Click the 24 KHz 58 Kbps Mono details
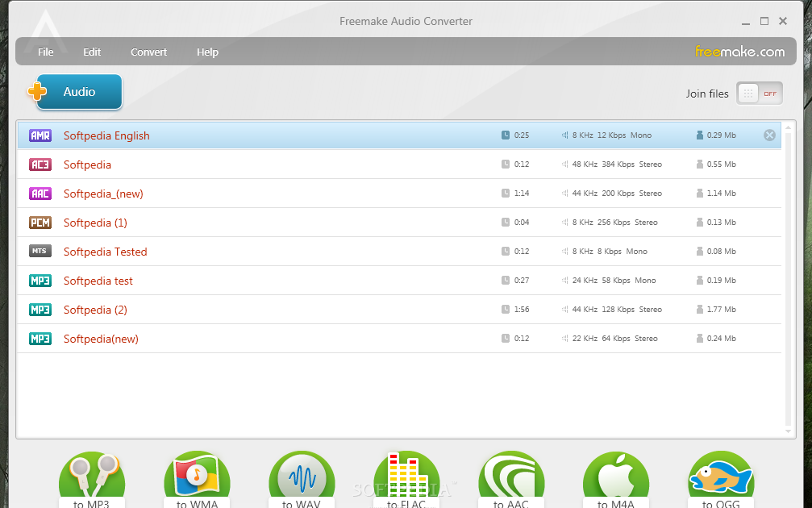 (x=614, y=280)
